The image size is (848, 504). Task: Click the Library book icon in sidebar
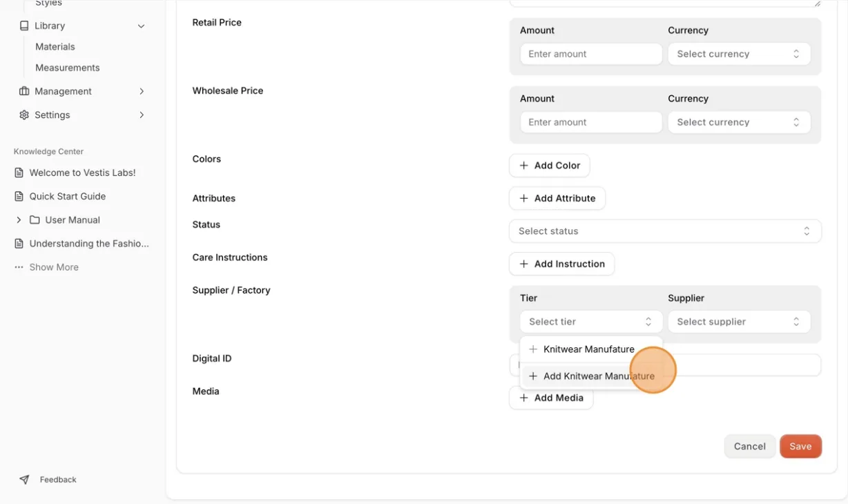pyautogui.click(x=24, y=26)
